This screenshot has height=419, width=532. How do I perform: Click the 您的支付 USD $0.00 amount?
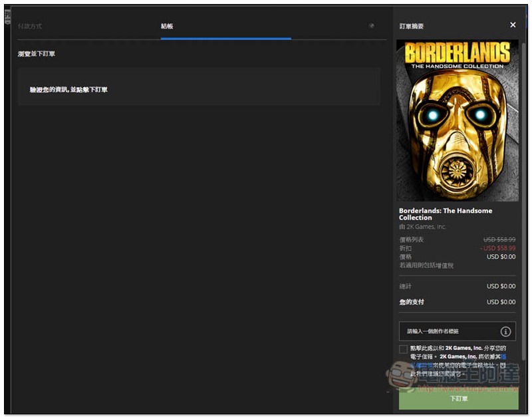(x=501, y=302)
